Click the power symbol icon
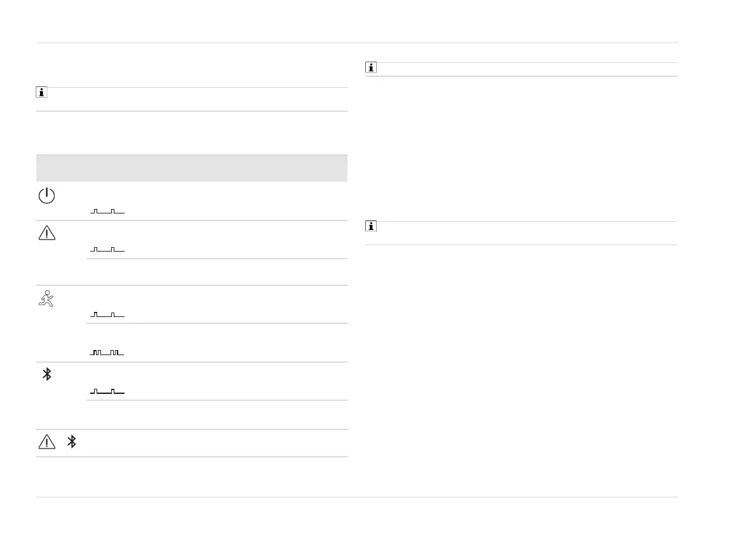Image resolution: width=756 pixels, height=533 pixels. point(47,196)
